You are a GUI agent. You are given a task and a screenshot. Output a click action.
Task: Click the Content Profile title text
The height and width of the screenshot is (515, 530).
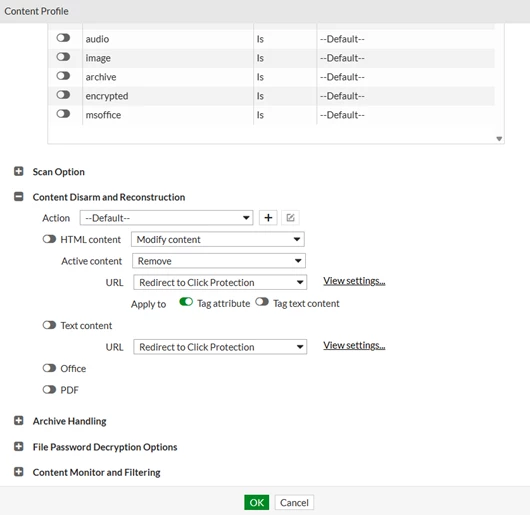(x=37, y=11)
